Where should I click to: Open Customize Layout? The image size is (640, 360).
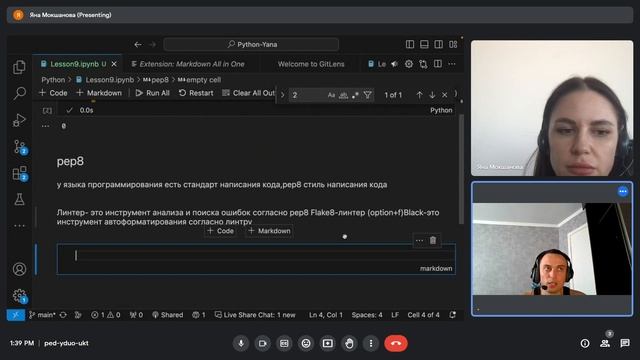453,44
